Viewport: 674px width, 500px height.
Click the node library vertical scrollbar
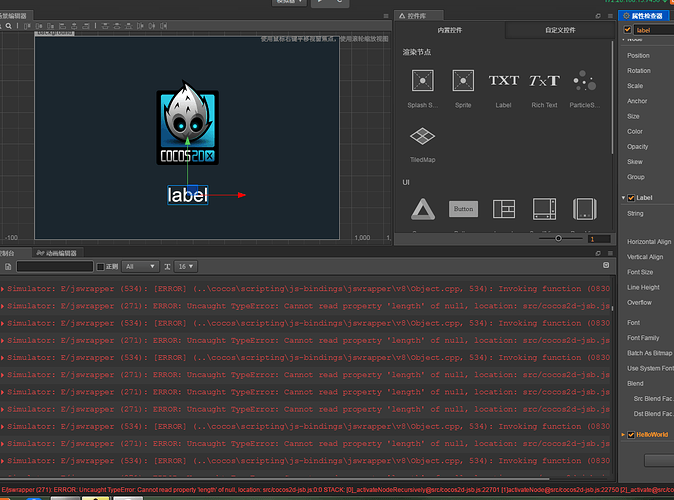612,97
